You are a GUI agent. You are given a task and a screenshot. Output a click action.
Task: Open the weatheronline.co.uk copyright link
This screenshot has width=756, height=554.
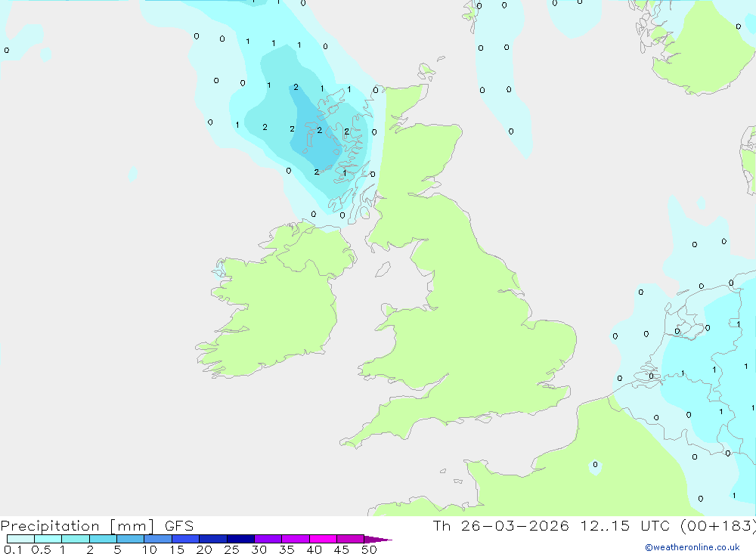point(692,547)
